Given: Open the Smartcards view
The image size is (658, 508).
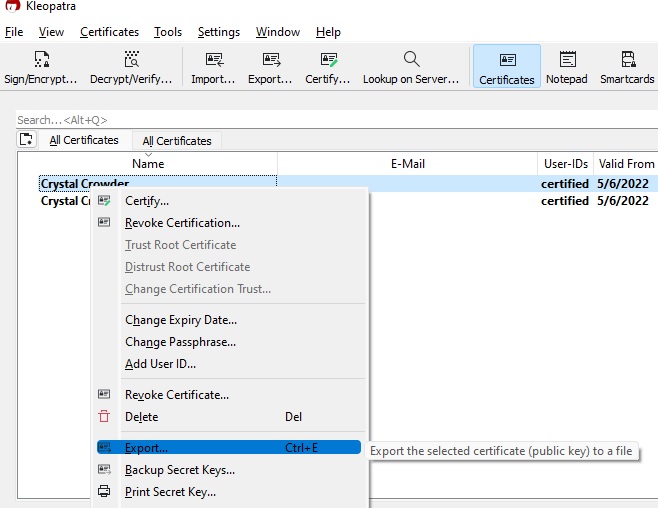Looking at the screenshot, I should (x=627, y=67).
